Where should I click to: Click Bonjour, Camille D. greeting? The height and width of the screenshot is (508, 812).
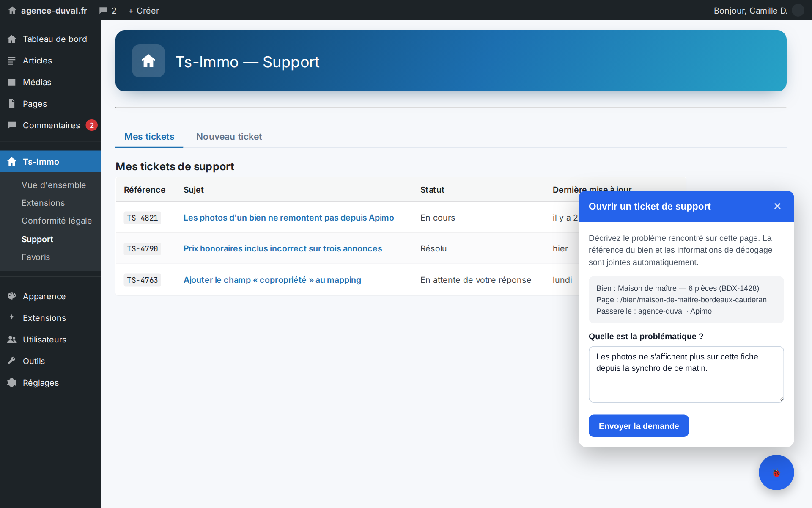click(x=751, y=11)
